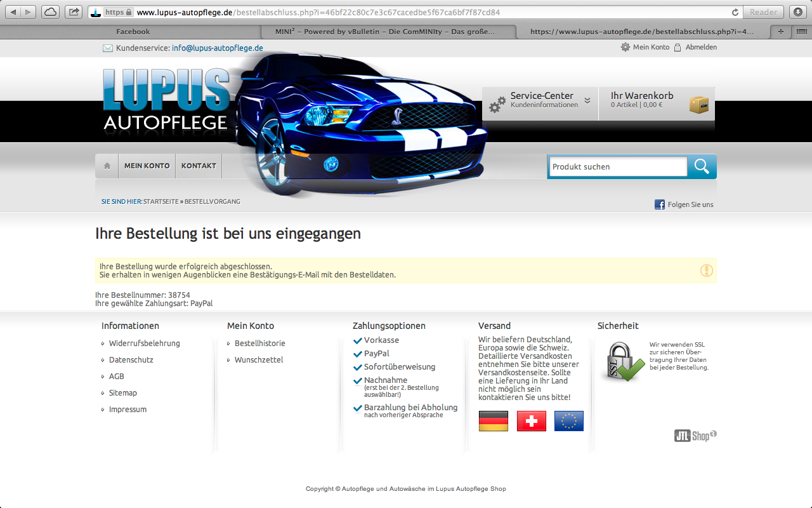
Task: Click the Abmelden logout link
Action: coord(701,47)
